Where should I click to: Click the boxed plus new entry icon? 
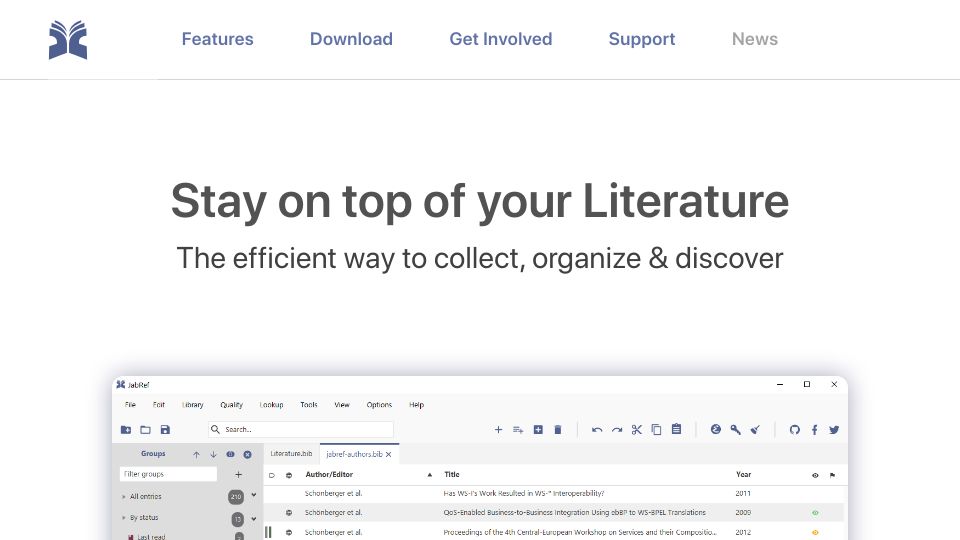tap(538, 430)
